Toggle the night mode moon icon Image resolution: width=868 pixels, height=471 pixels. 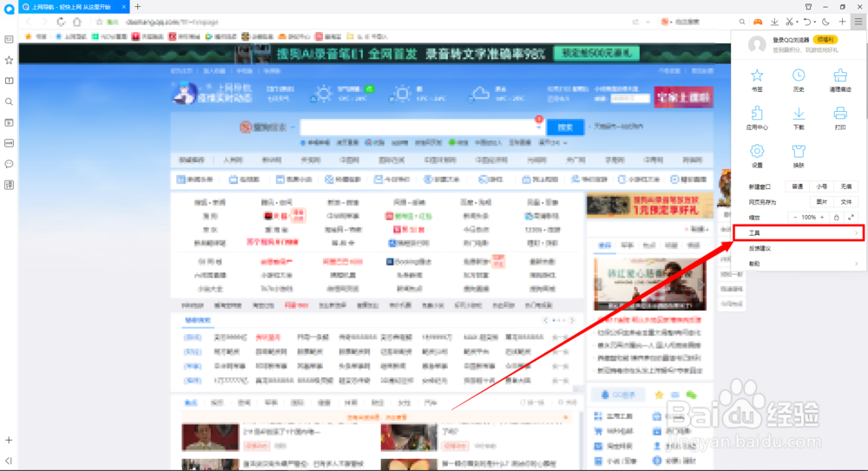tap(825, 22)
